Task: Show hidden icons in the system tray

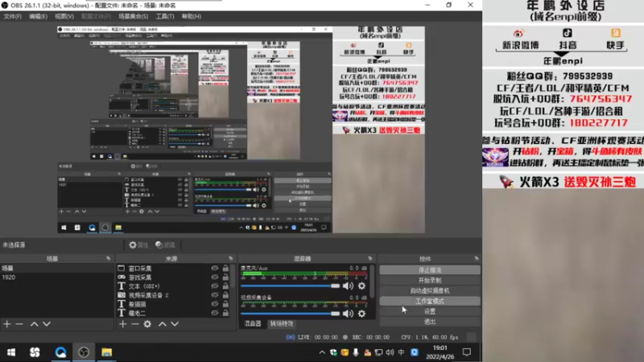Action: coord(322,352)
